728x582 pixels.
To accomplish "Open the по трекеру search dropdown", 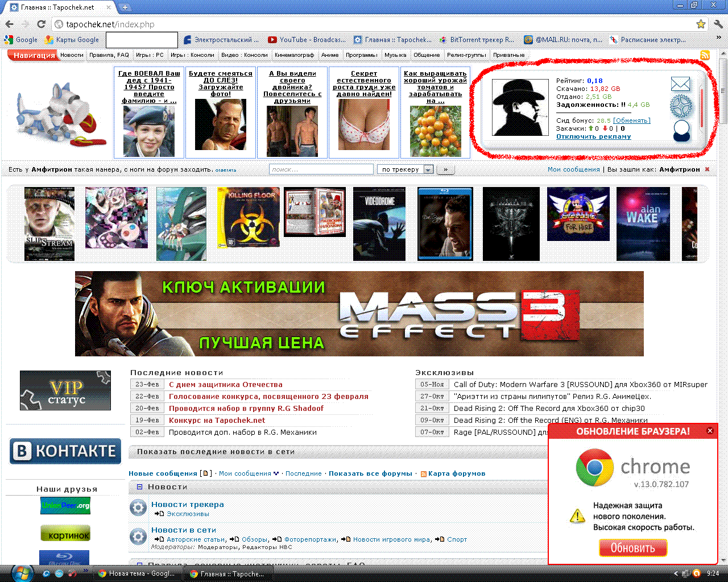I will (x=405, y=169).
